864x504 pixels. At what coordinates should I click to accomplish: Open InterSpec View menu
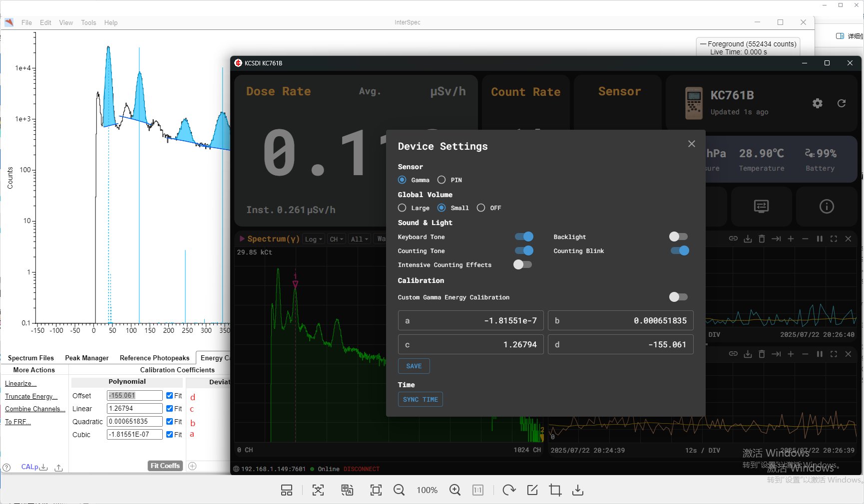click(66, 22)
